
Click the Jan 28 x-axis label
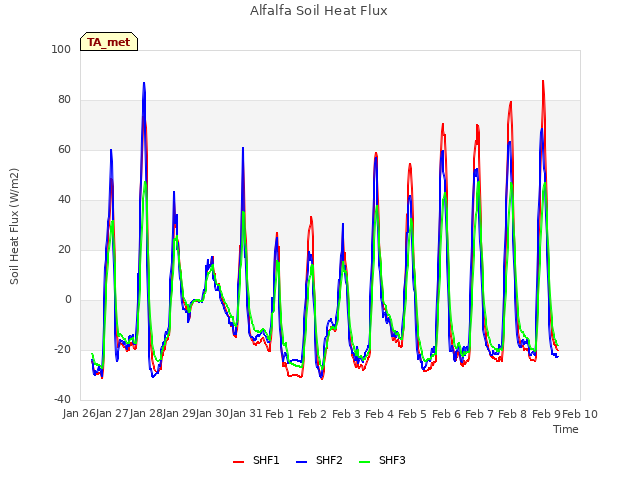pos(146,413)
